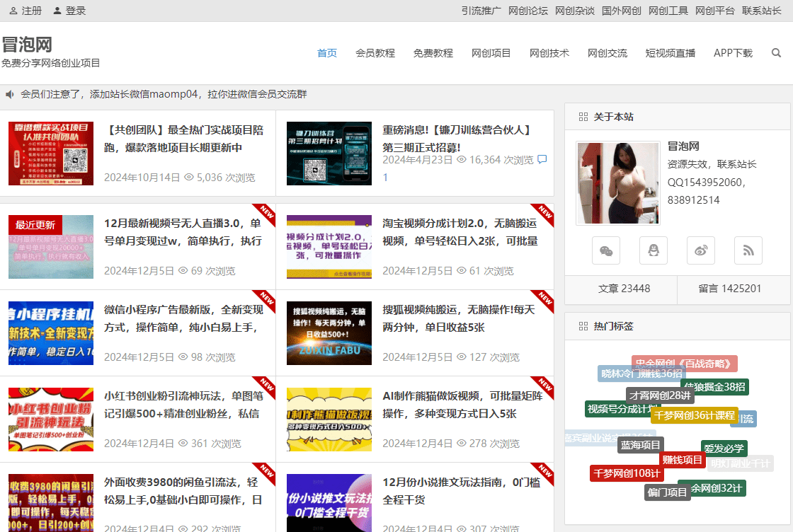The width and height of the screenshot is (793, 532).
Task: Open the 会员教程 navigation menu
Action: tap(375, 53)
